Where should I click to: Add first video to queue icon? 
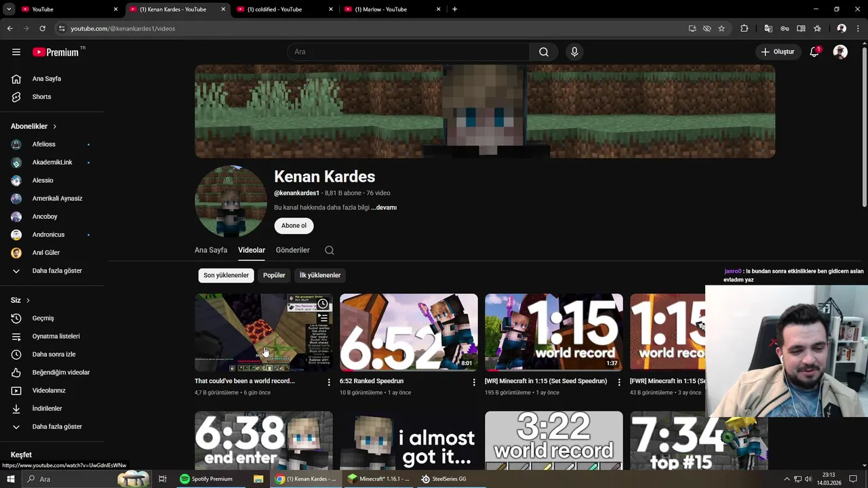[x=323, y=318]
